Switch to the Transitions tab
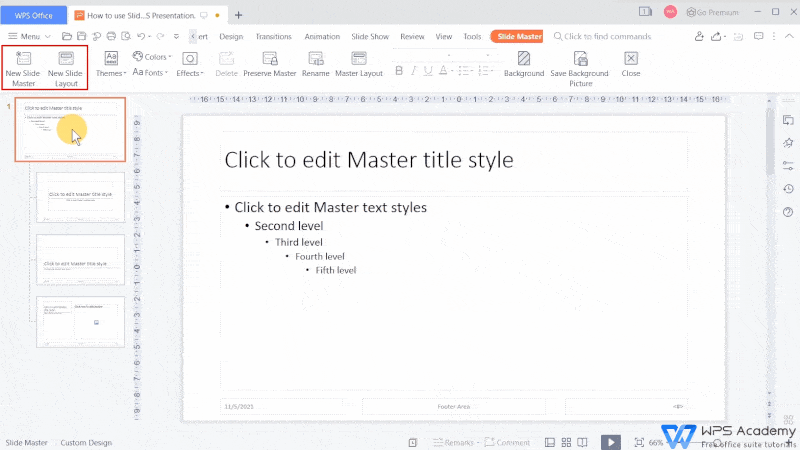This screenshot has height=450, width=800. (273, 36)
